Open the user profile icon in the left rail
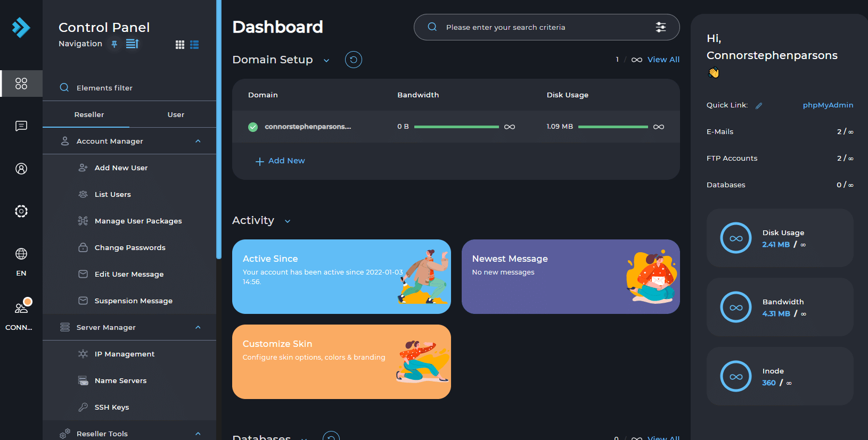 click(21, 169)
